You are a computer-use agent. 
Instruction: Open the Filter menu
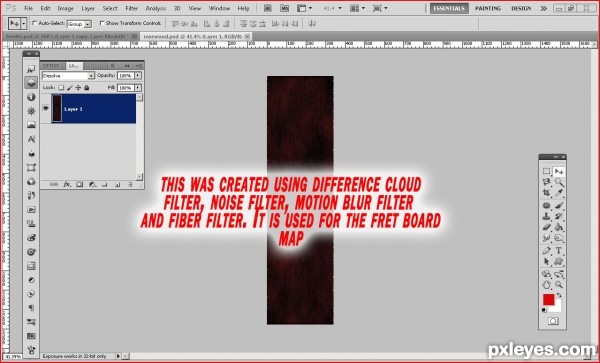coord(132,8)
